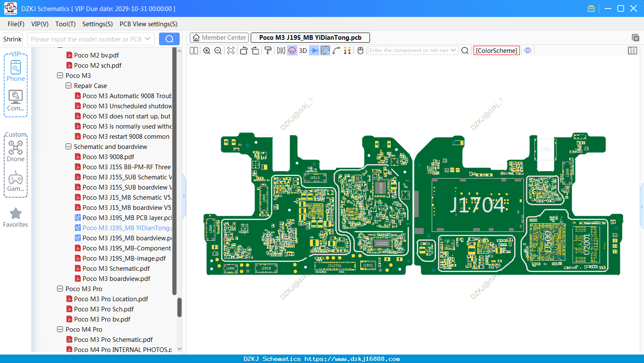Click the tree panel vertical scrollbar
Screen dimensions: 644x363
pos(179,307)
